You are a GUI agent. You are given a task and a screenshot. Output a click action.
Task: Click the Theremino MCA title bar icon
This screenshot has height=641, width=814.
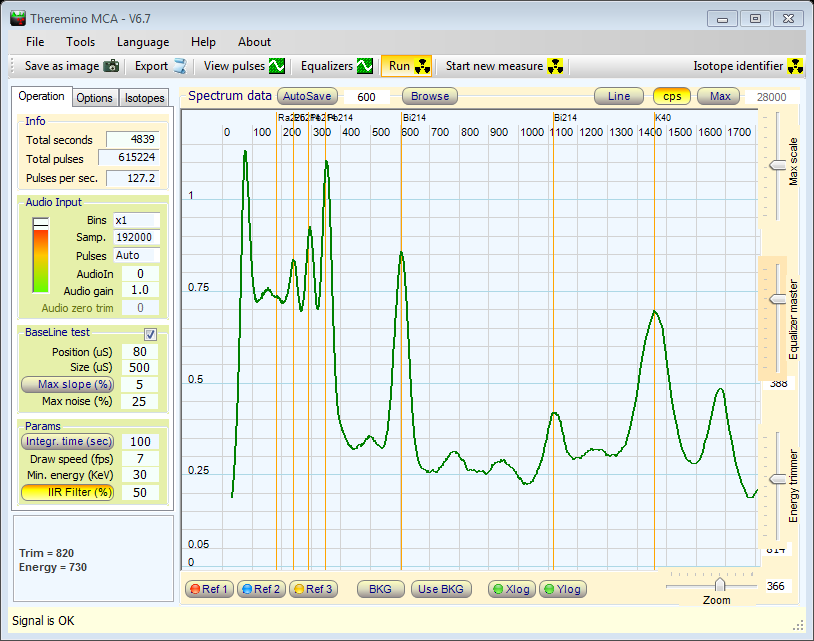coord(18,17)
